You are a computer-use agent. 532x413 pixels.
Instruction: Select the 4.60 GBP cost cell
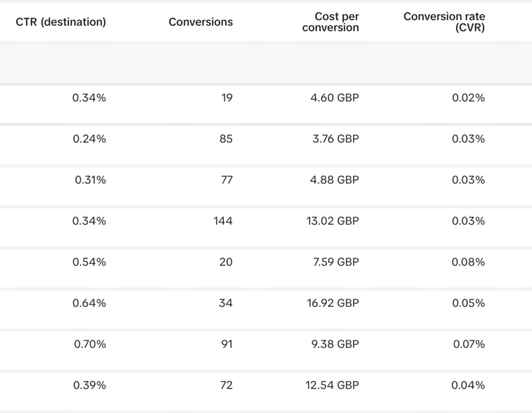tap(335, 98)
